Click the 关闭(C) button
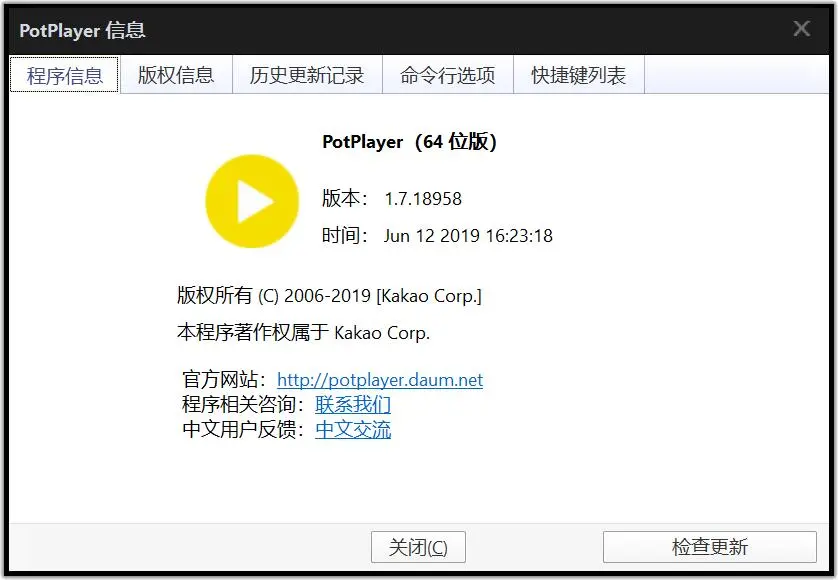 tap(418, 547)
